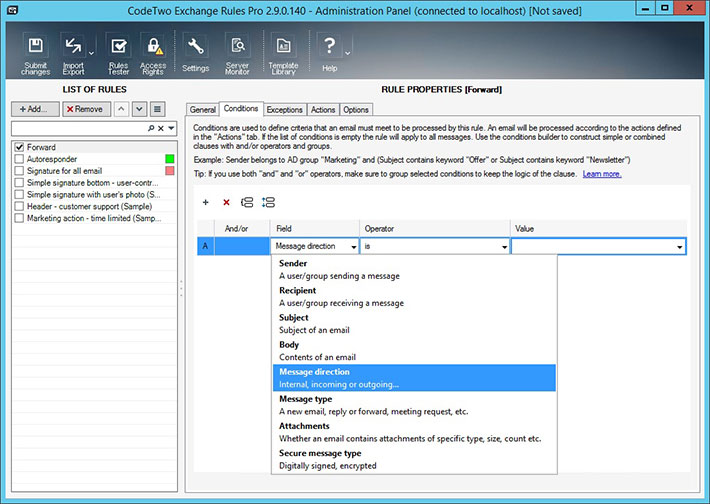The height and width of the screenshot is (504, 710).
Task: Click the Operator column header
Action: 435,229
